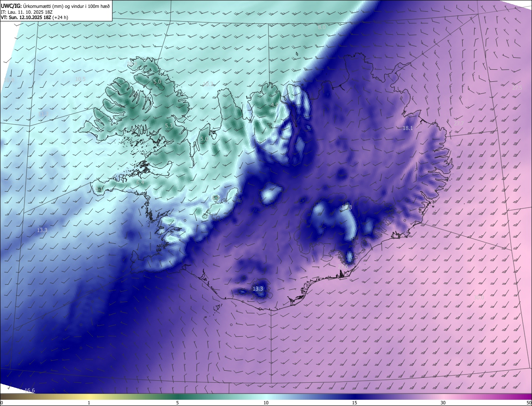
Task: Click the 13.3 value on the south-coast glacier
Action: point(258,289)
